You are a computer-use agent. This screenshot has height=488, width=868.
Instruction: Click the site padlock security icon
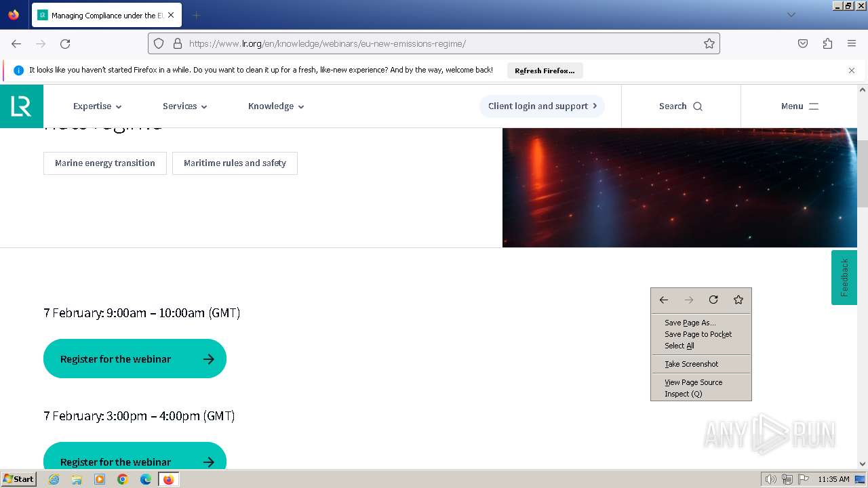click(178, 43)
